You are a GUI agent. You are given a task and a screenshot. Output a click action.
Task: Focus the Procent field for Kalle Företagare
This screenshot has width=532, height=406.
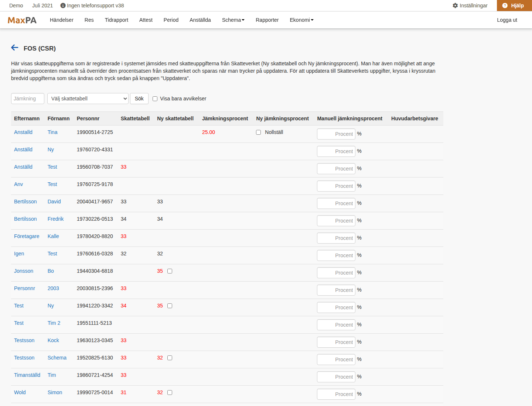pos(336,238)
